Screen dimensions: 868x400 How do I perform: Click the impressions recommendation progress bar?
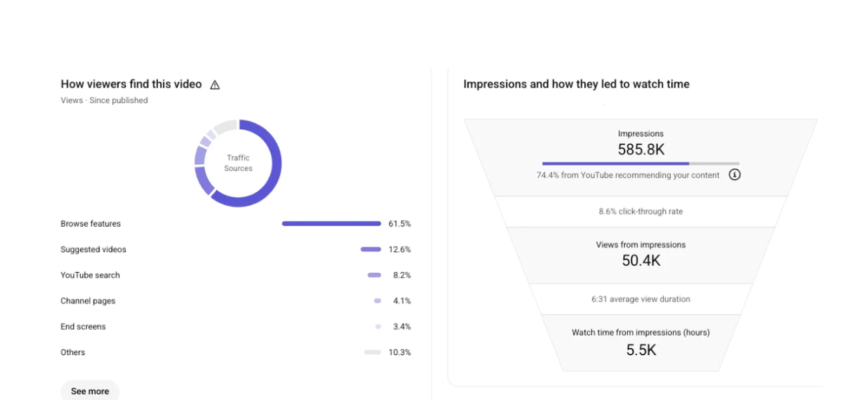(x=640, y=164)
